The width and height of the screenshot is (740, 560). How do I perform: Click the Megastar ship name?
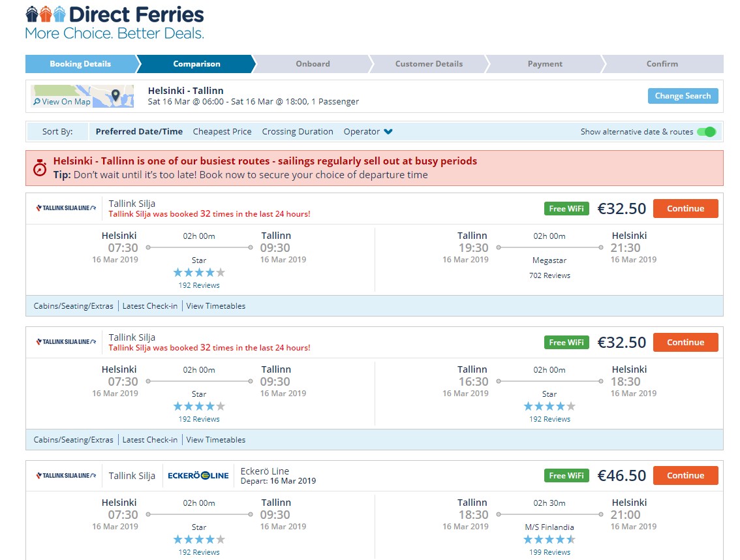549,260
